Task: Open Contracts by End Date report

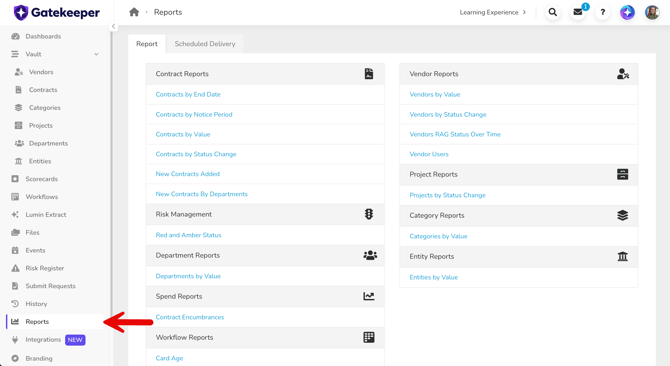Action: click(x=188, y=94)
